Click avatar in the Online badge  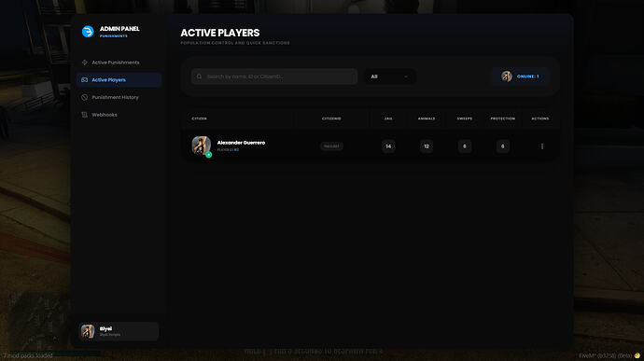click(507, 76)
